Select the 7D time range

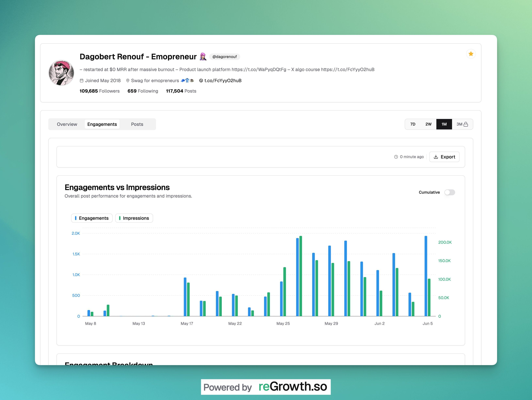[x=413, y=124]
